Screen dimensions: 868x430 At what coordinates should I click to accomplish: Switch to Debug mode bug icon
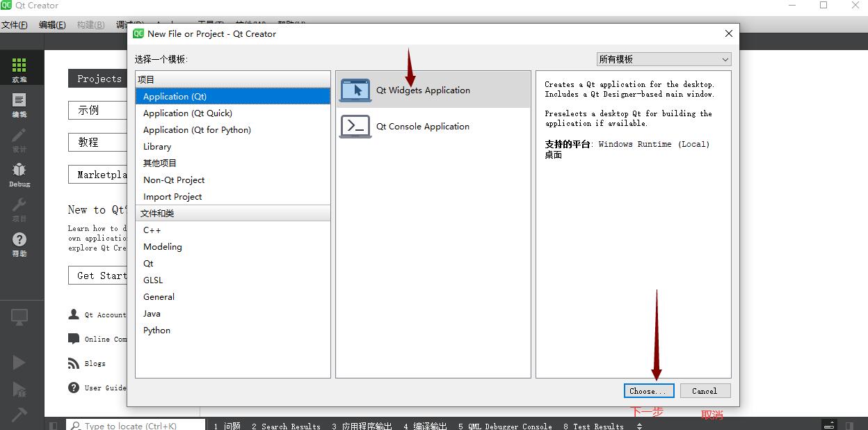[19, 170]
